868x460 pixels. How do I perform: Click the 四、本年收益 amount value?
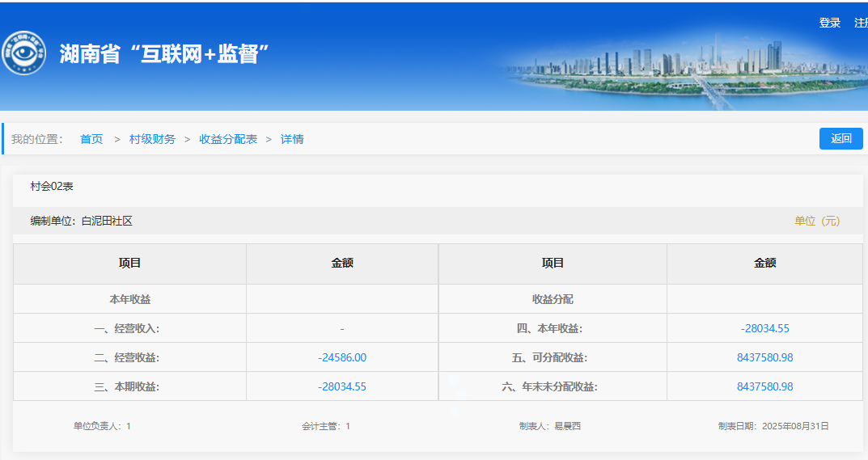764,328
